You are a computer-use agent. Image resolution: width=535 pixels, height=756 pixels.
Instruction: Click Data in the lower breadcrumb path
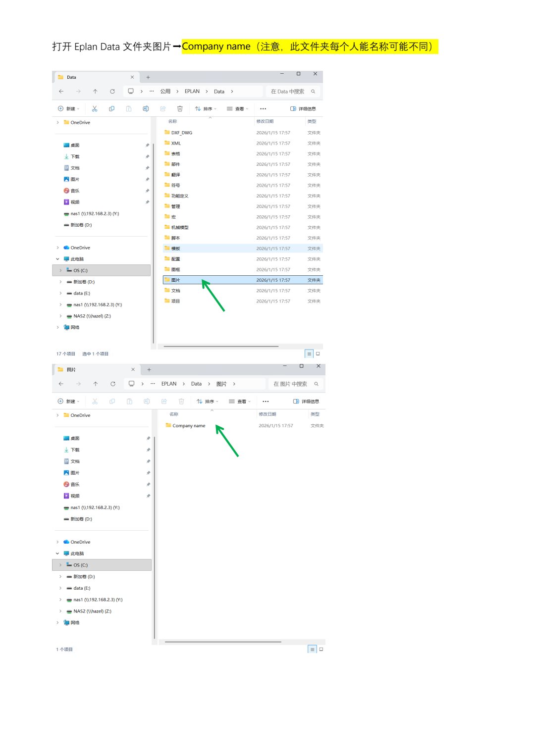coord(196,384)
